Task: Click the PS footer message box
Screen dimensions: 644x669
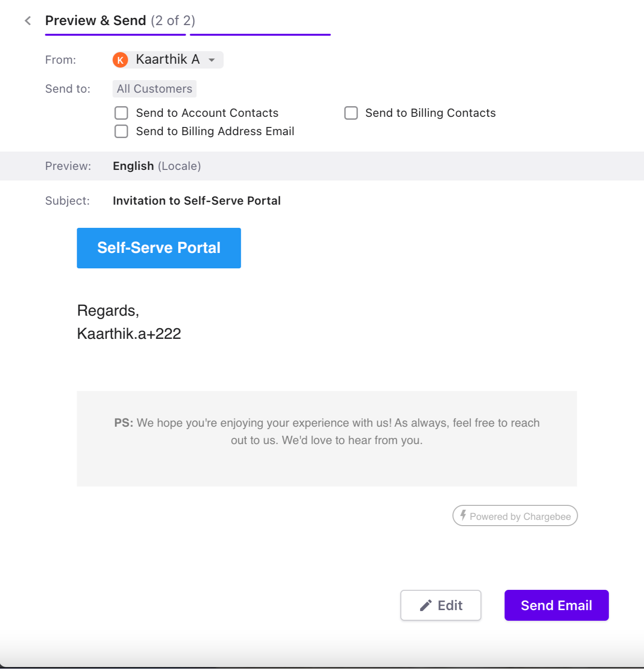Action: (x=327, y=438)
